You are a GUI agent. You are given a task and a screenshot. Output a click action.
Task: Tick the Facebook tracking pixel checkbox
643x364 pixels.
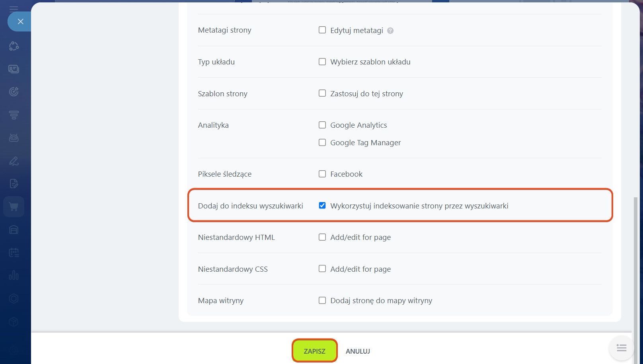[x=322, y=174]
